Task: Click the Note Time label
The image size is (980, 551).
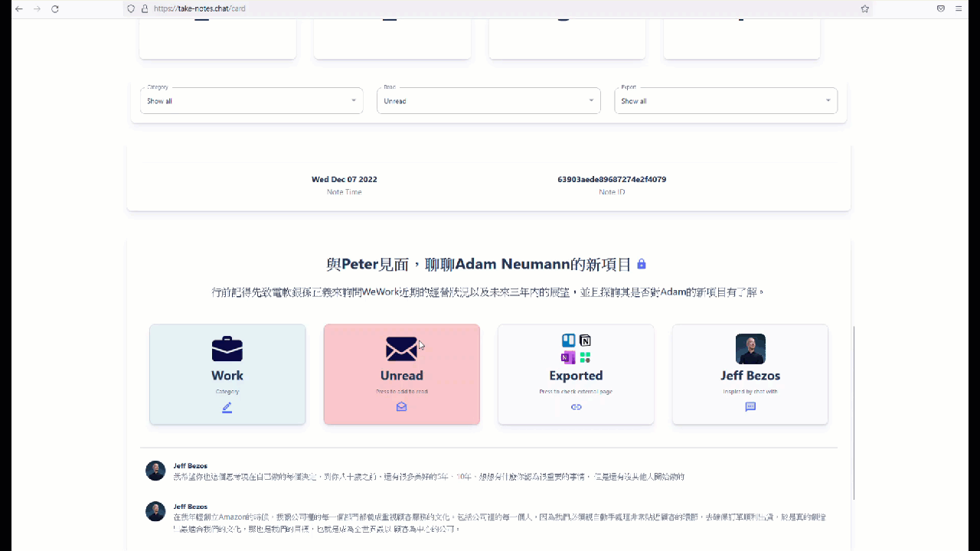Action: point(345,192)
